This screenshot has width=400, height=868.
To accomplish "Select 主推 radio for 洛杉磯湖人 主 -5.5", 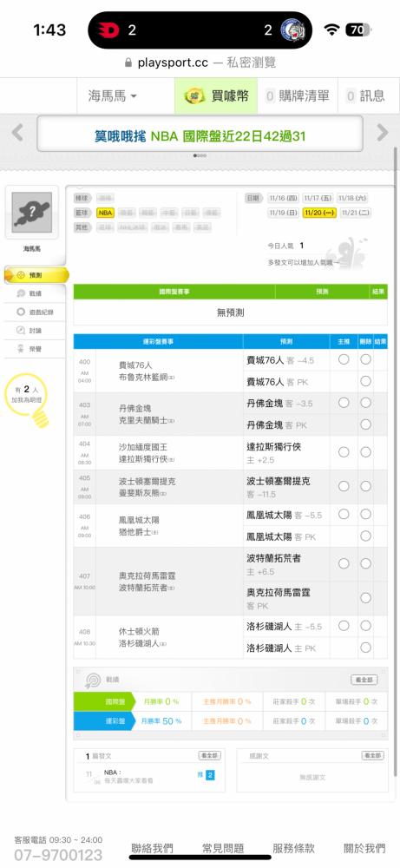I will (344, 626).
